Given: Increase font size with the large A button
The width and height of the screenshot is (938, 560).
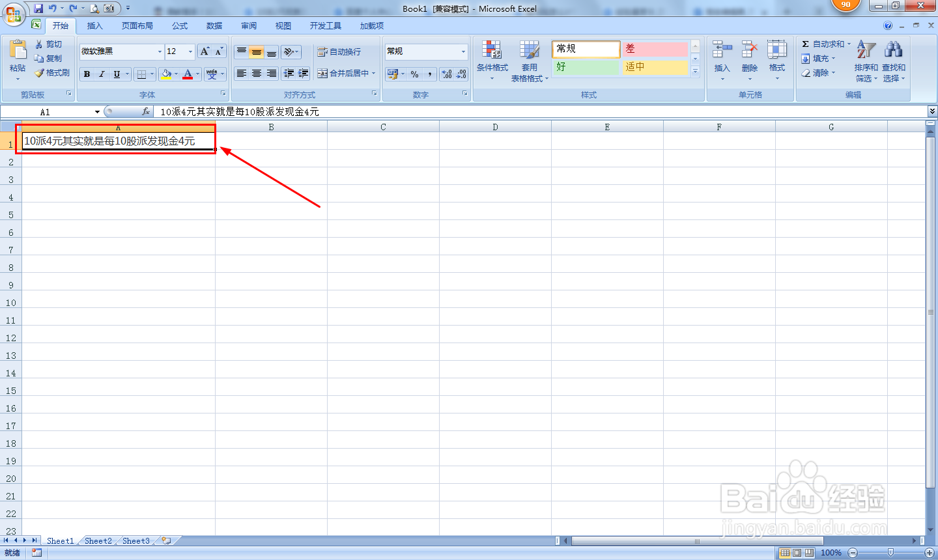Looking at the screenshot, I should pyautogui.click(x=205, y=51).
